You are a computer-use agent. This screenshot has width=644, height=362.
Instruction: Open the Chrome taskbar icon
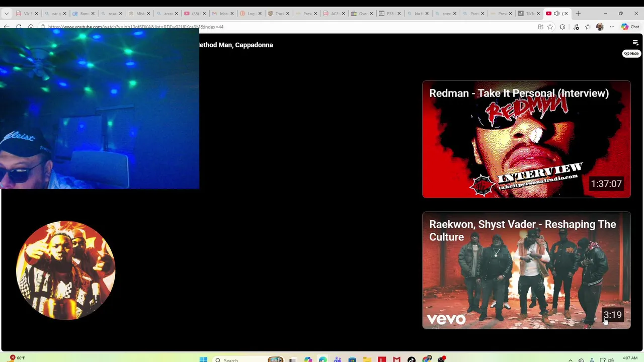[x=427, y=359]
